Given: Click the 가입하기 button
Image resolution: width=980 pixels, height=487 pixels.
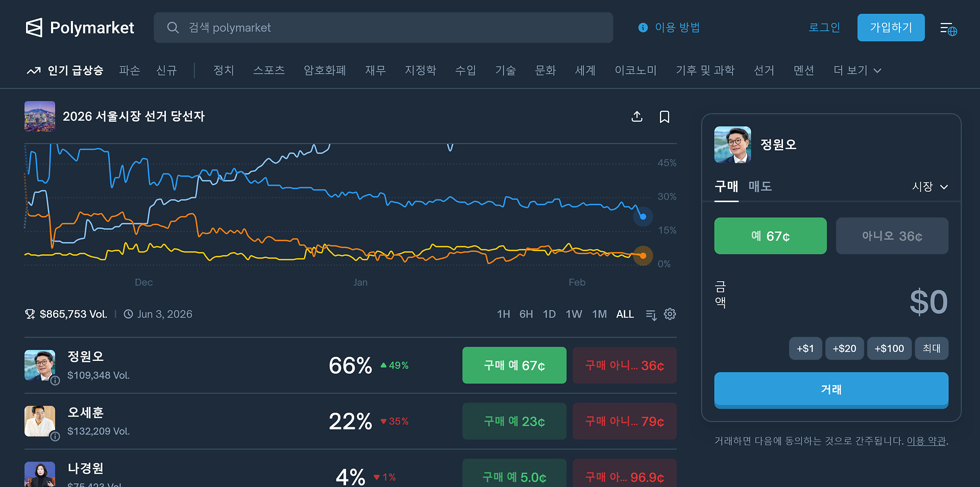Looking at the screenshot, I should (x=891, y=28).
